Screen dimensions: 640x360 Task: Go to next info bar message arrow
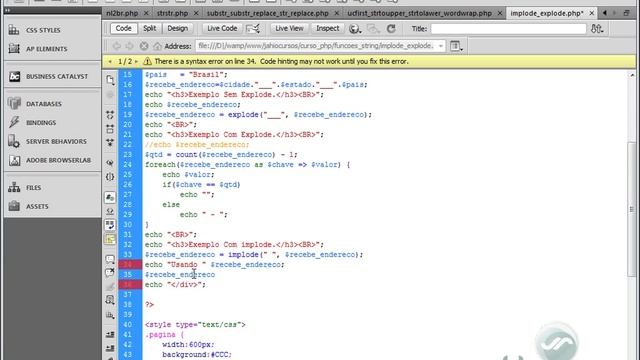[x=136, y=62]
